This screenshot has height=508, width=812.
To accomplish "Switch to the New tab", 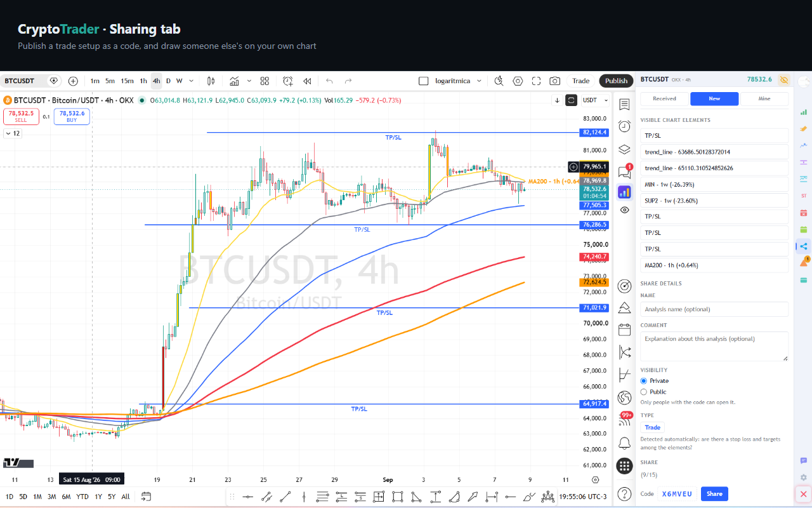I will (x=714, y=98).
